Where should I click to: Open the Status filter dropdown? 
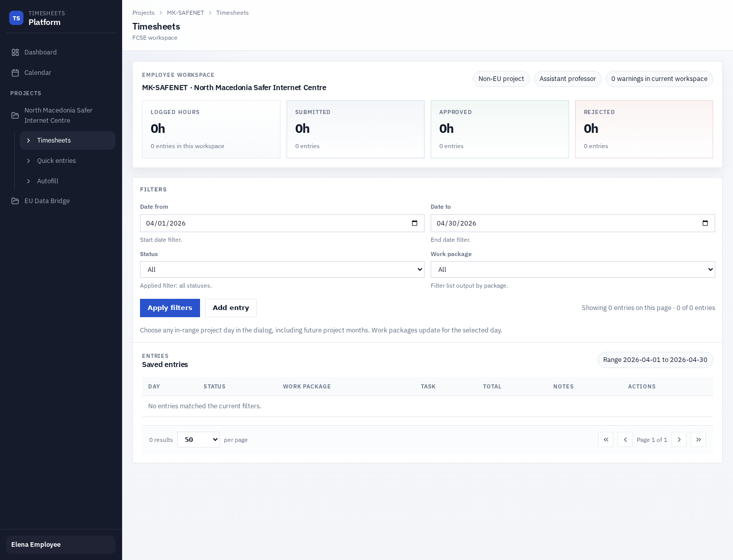click(282, 269)
